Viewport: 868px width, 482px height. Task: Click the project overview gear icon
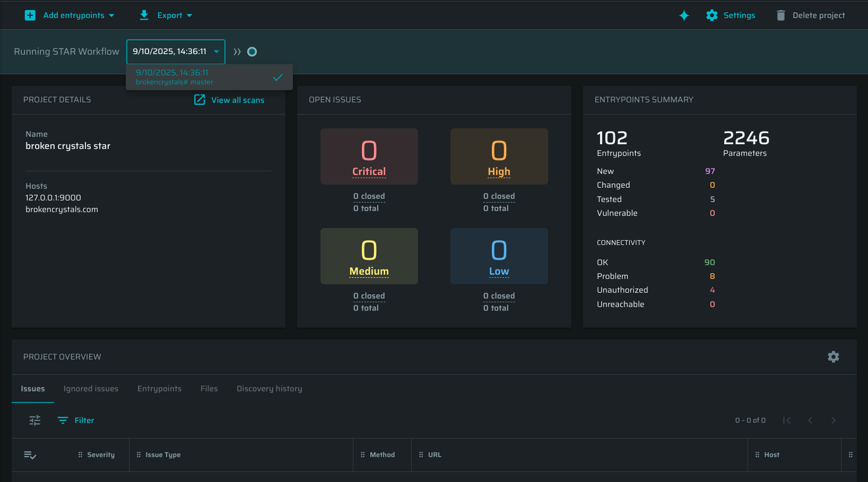pyautogui.click(x=833, y=357)
